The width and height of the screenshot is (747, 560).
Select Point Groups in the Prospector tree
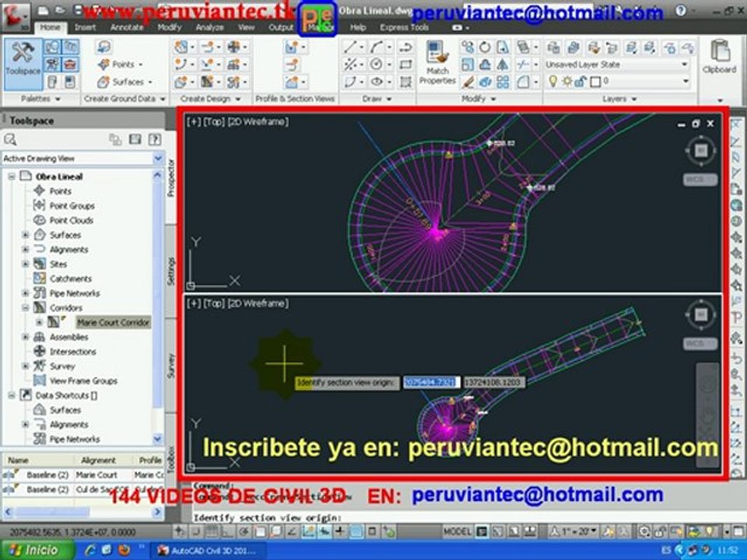(x=72, y=205)
